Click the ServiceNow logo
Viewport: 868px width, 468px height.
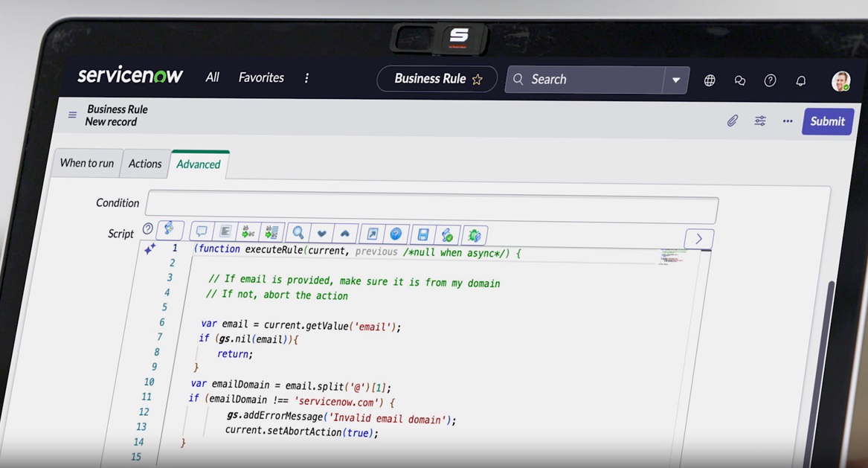(130, 75)
